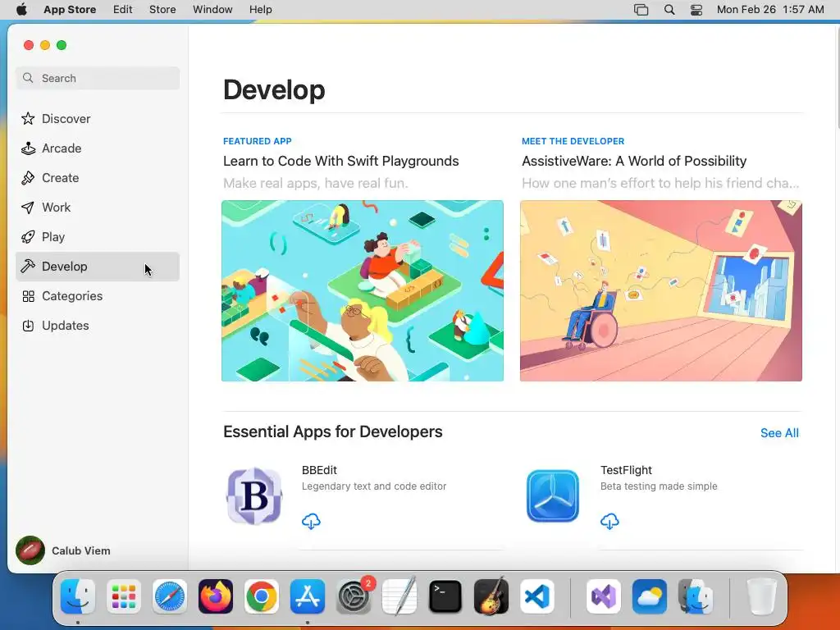
Task: Open Control Center in the menu bar
Action: pos(696,10)
